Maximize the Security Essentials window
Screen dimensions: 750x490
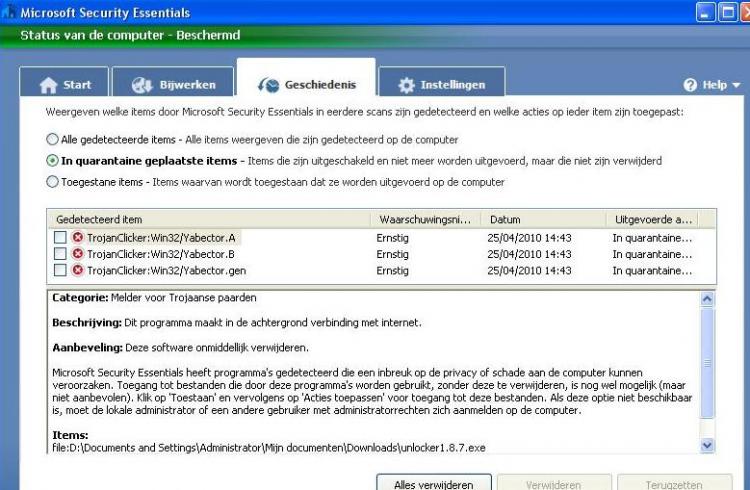pos(728,12)
